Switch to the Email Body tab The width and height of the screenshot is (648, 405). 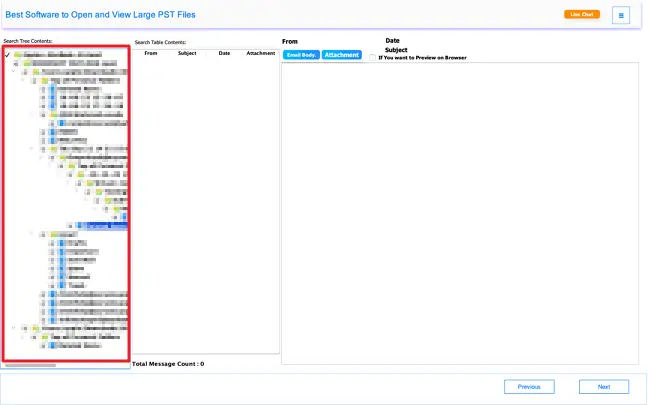pos(301,55)
